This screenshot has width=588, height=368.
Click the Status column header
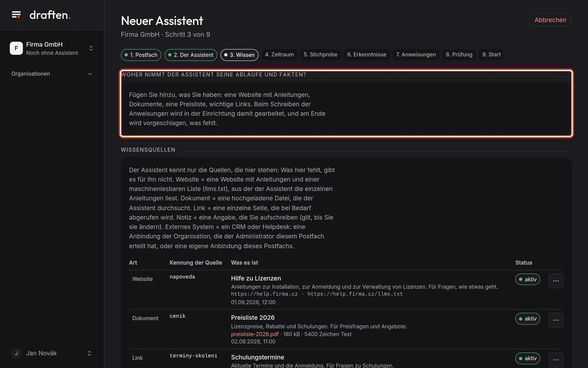click(524, 263)
